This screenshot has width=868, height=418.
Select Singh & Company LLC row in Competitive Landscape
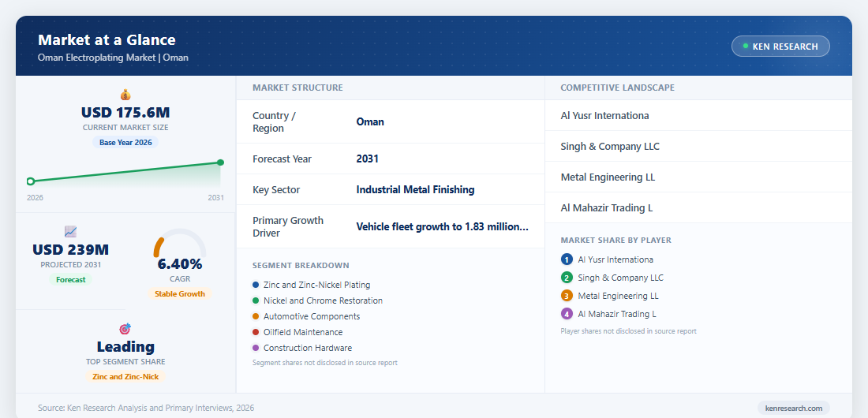point(698,146)
